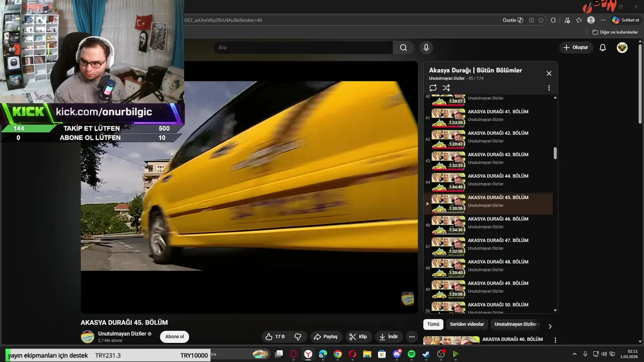Open the apps grid icon in address bar

pos(532,20)
